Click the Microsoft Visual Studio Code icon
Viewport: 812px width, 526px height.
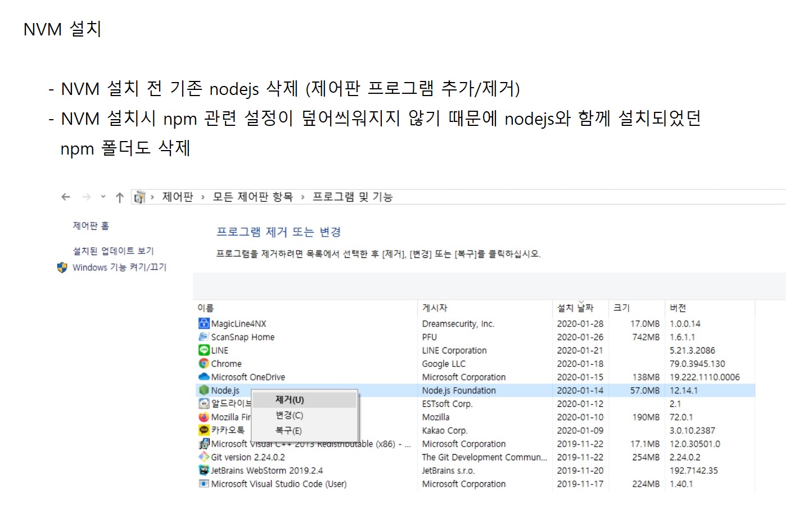[204, 484]
